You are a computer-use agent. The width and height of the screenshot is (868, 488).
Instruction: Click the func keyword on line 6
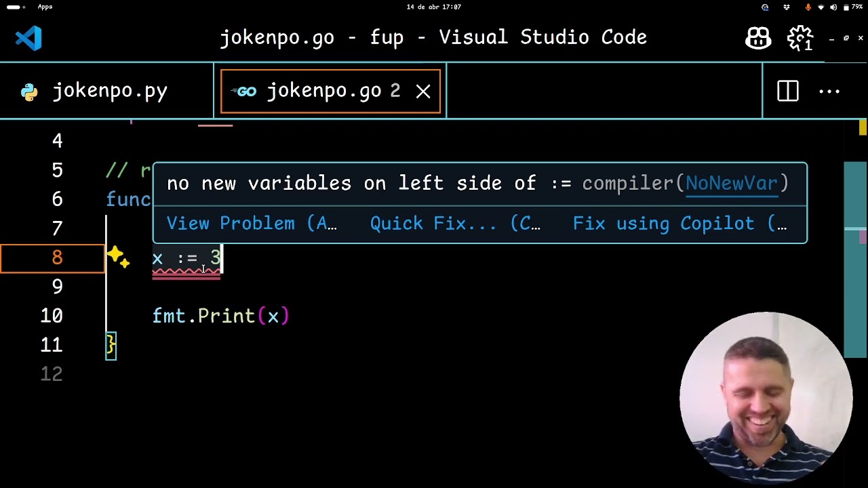[129, 199]
